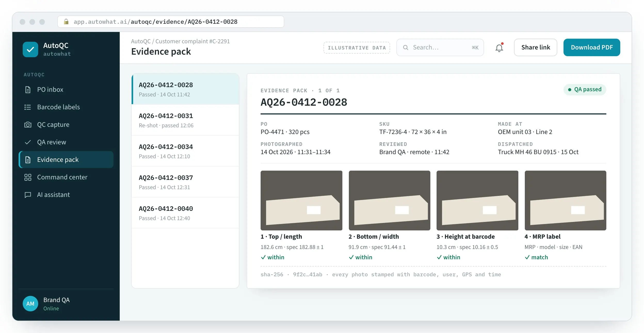
Task: Open the Height at barcode photo
Action: pos(477,201)
